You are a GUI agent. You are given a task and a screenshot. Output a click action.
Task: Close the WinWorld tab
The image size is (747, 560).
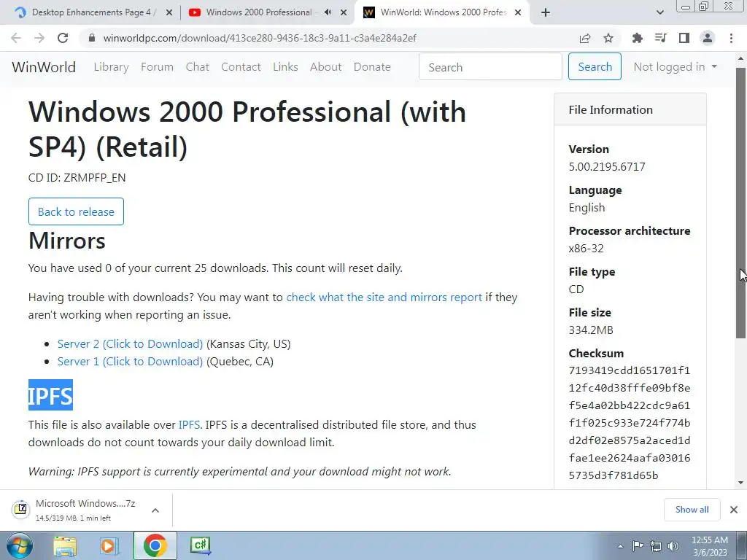point(518,13)
